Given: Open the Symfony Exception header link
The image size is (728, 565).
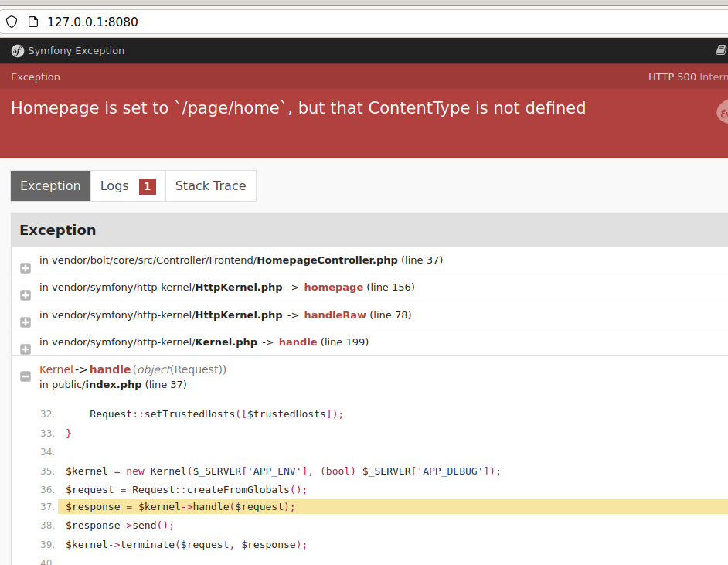Looking at the screenshot, I should pos(77,50).
